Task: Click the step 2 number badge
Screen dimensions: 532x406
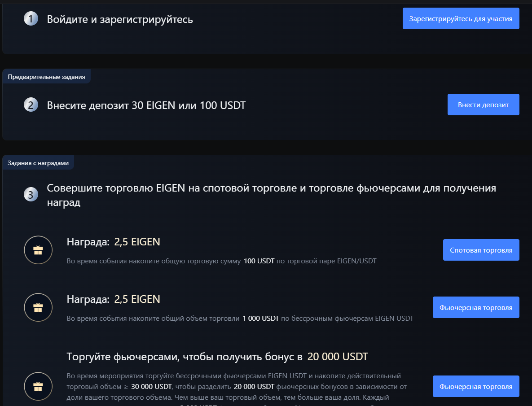Action: (x=31, y=105)
